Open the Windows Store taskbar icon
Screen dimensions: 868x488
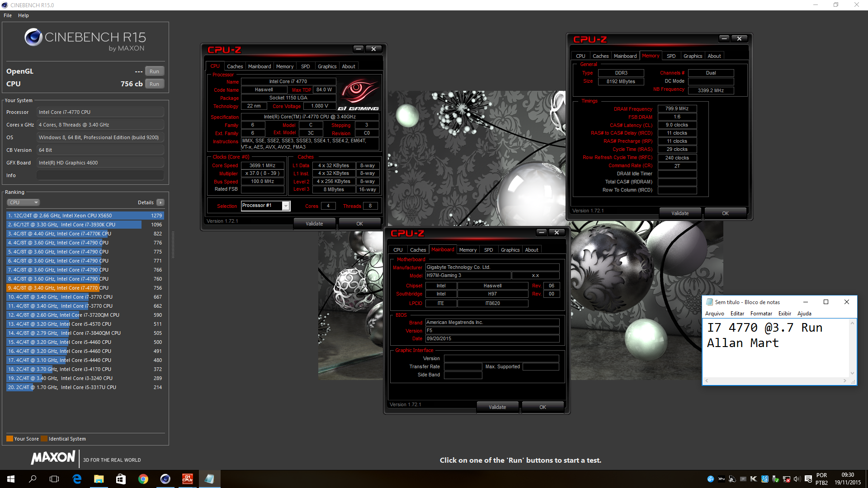point(121,479)
